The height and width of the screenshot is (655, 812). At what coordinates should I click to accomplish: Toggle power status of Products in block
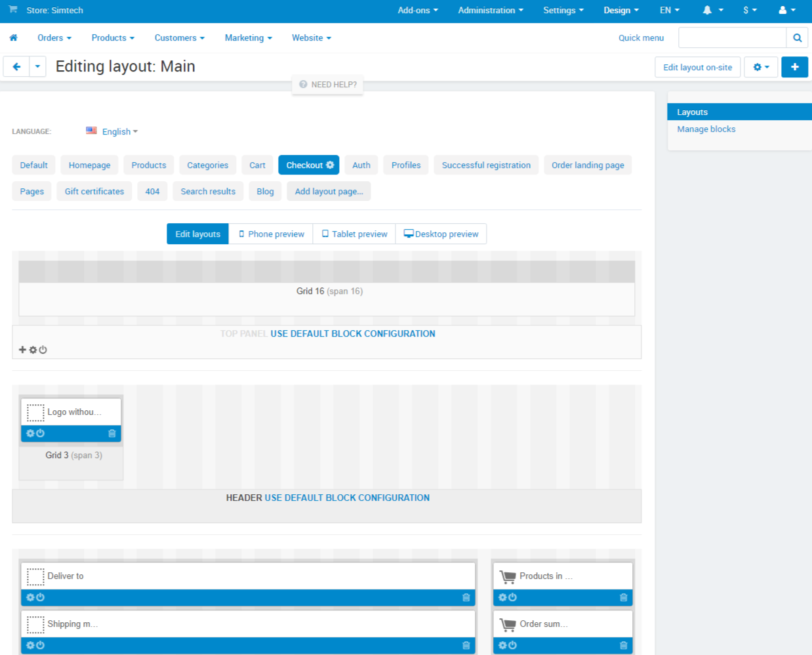pyautogui.click(x=512, y=597)
